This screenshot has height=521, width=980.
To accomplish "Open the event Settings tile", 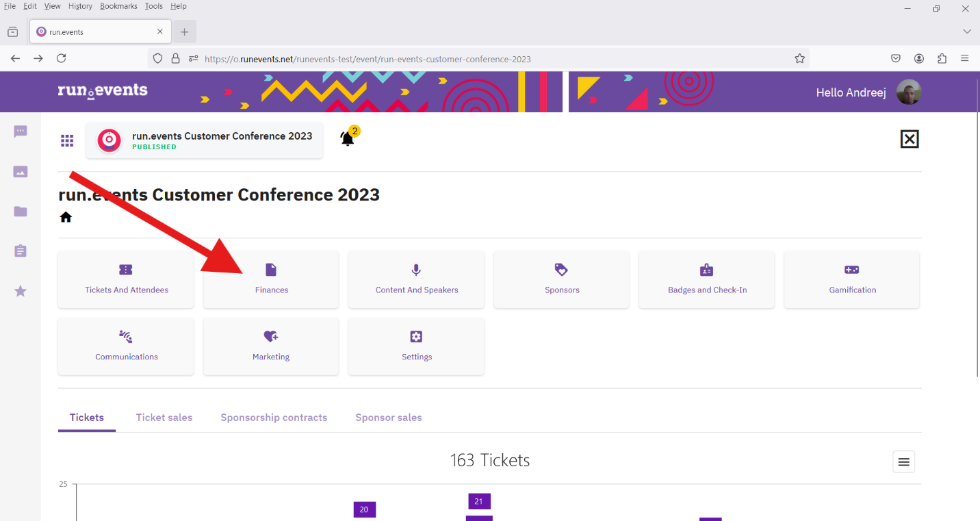I will coord(416,346).
